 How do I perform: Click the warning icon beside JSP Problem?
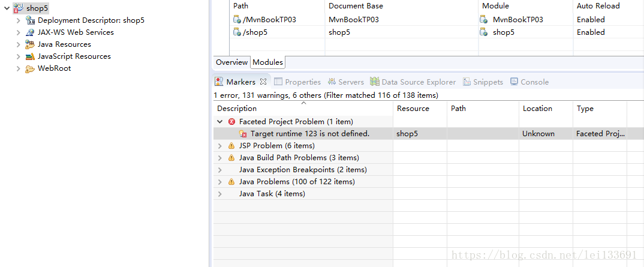point(231,145)
